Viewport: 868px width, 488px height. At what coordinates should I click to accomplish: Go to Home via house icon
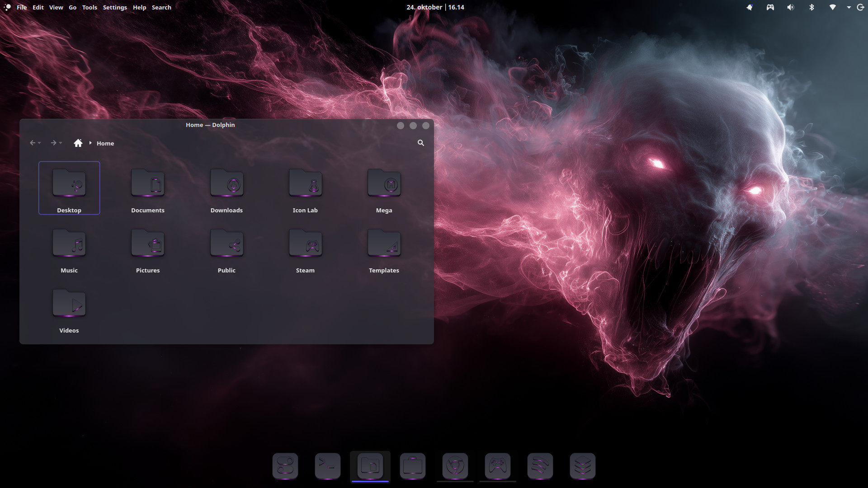pyautogui.click(x=78, y=143)
